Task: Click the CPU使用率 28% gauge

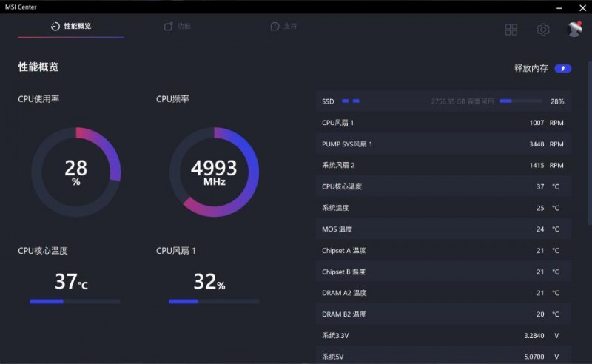Action: 76,172
